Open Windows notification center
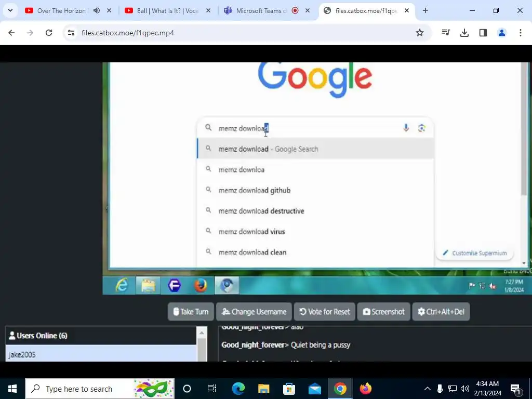This screenshot has height=399, width=532. tap(516, 389)
